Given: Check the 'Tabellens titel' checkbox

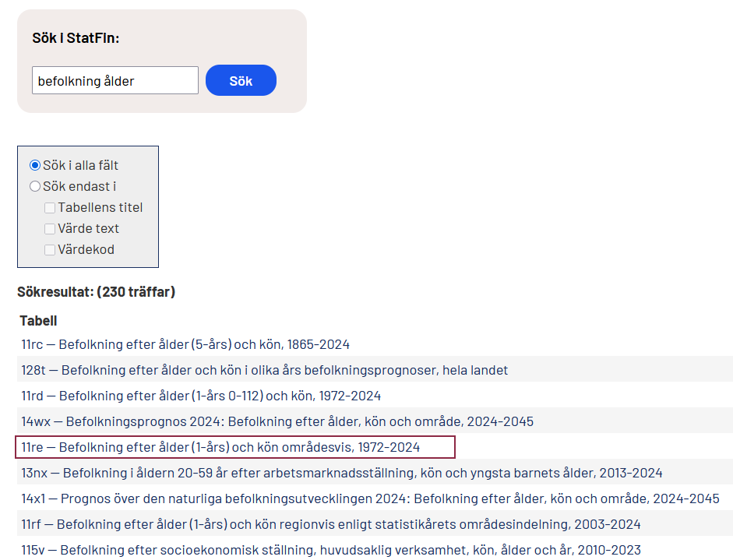Looking at the screenshot, I should click(50, 208).
